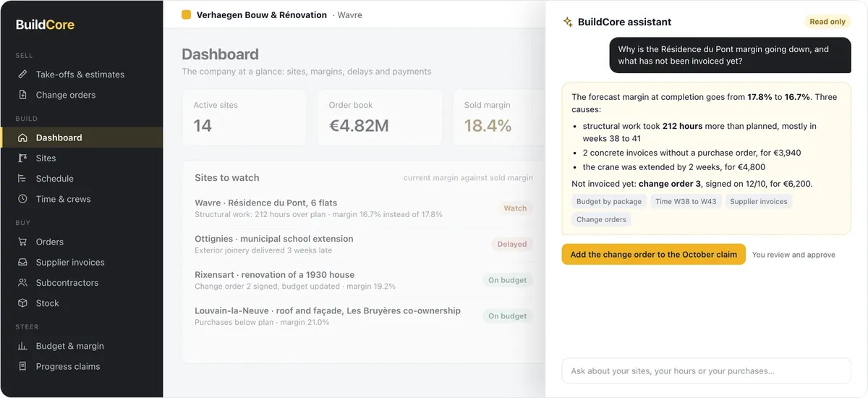
Task: Click the Supplier invoices source chip in assistant
Action: point(759,201)
